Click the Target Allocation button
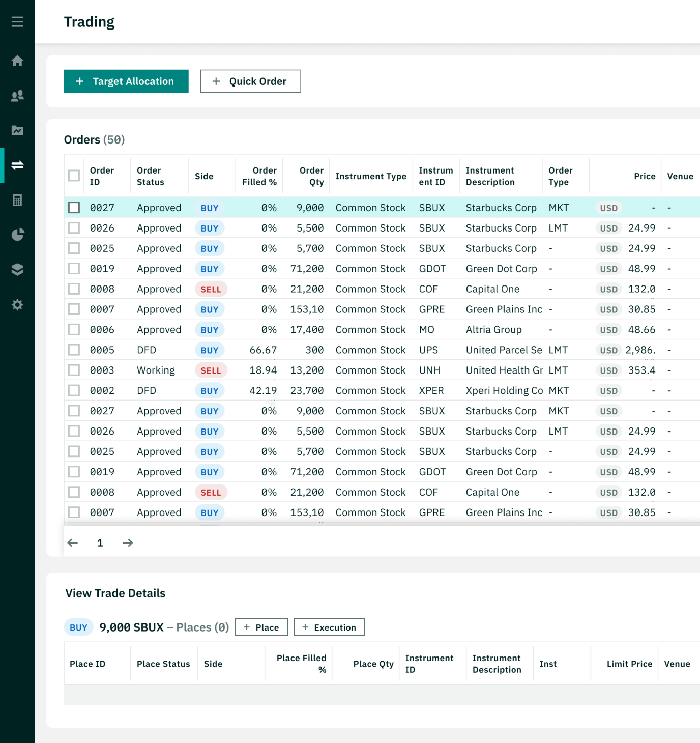The height and width of the screenshot is (743, 700). 126,81
